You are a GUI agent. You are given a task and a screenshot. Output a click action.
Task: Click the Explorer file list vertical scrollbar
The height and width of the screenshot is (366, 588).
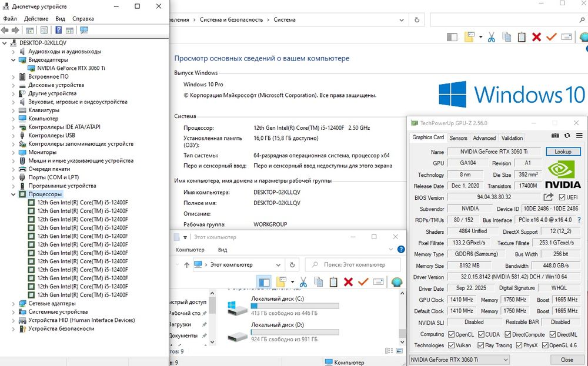402,318
